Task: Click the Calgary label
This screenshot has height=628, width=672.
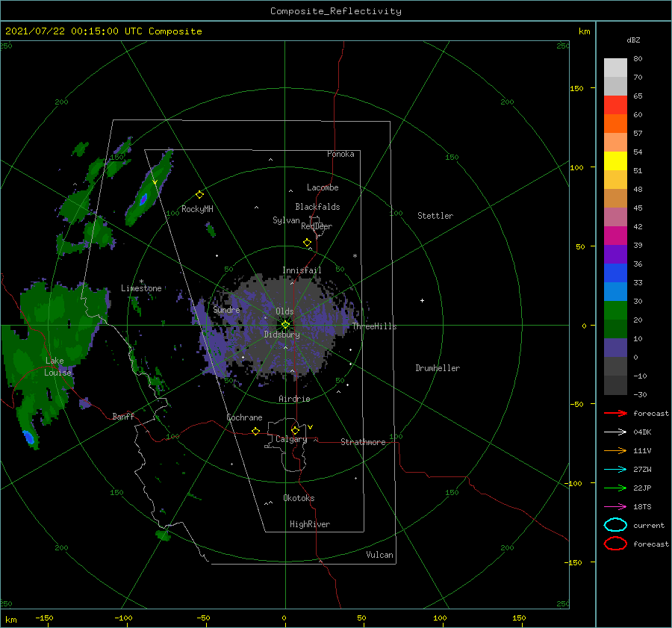Action: 291,439
